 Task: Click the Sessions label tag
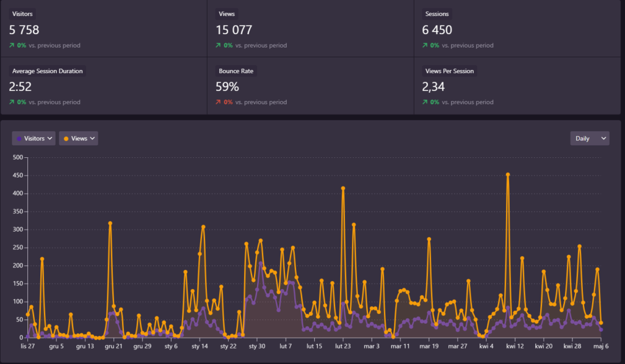click(x=437, y=14)
